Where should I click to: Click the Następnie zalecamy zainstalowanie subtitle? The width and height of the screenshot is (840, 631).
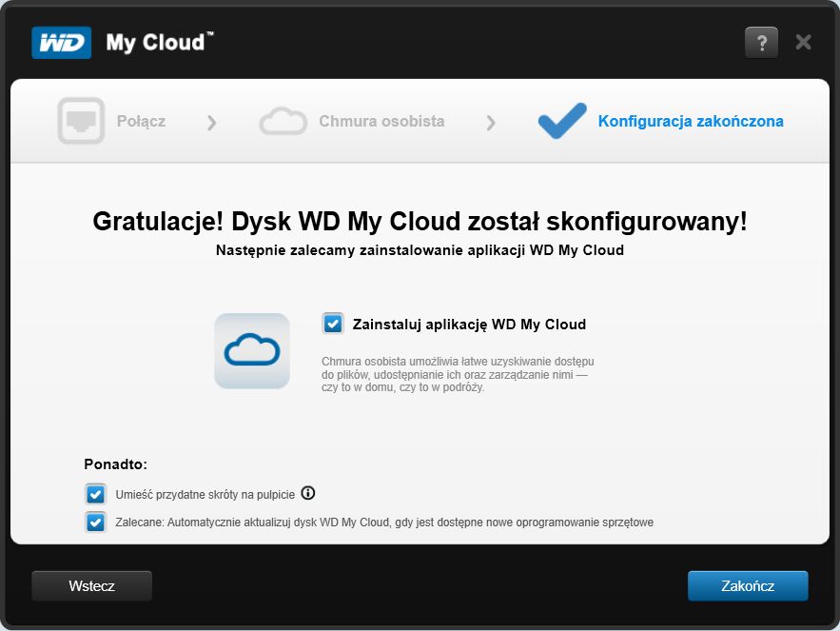click(x=420, y=250)
